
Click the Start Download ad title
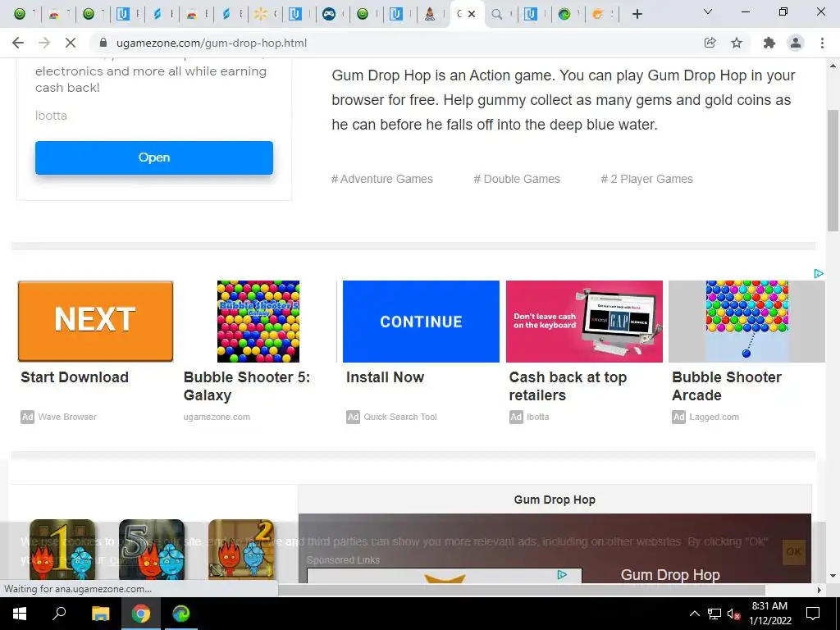point(75,377)
